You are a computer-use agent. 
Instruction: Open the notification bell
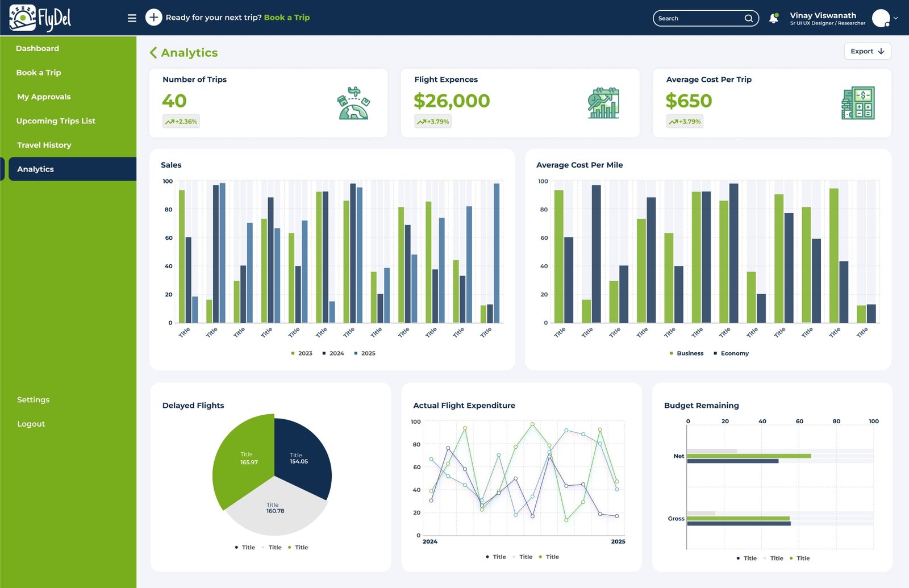click(773, 18)
